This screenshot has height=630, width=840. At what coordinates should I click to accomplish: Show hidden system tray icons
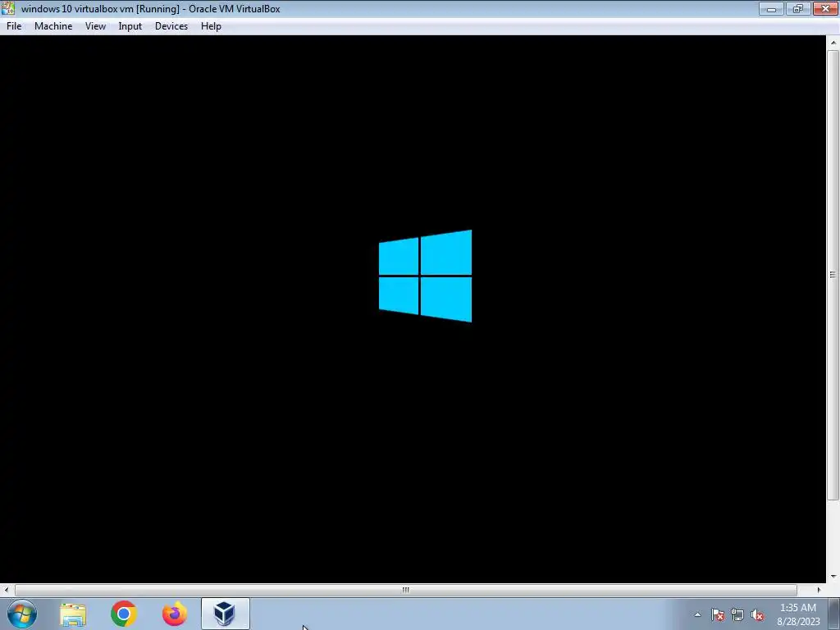[697, 614]
